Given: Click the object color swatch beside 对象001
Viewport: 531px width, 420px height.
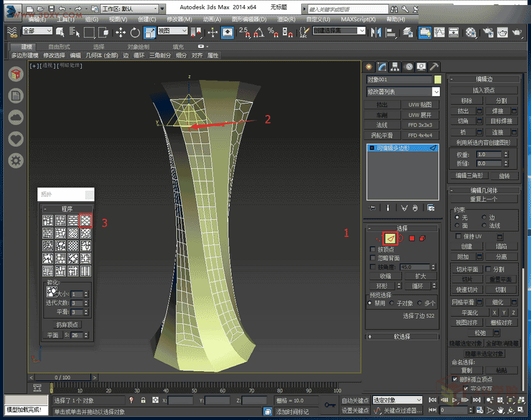Looking at the screenshot, I should 438,79.
